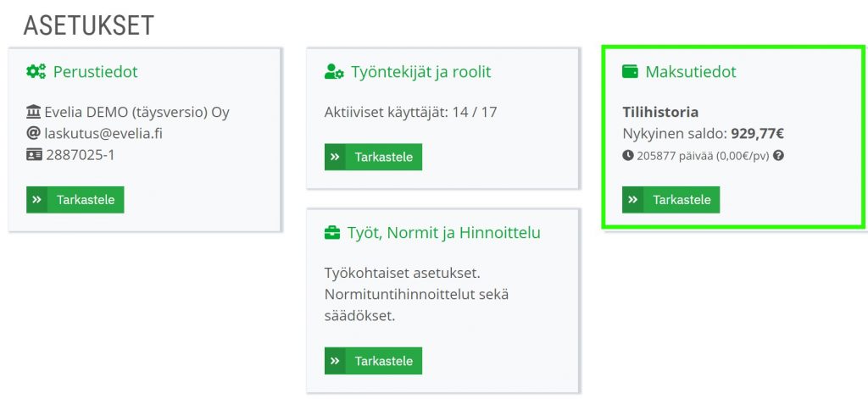The image size is (868, 399).
Task: Click the bank building icon beside Evelia DEMO
Action: (33, 113)
